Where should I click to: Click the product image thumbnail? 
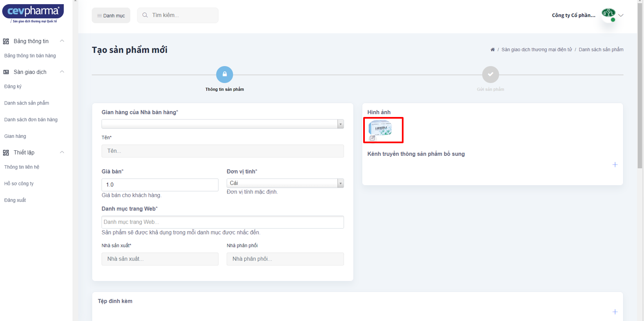[380, 127]
